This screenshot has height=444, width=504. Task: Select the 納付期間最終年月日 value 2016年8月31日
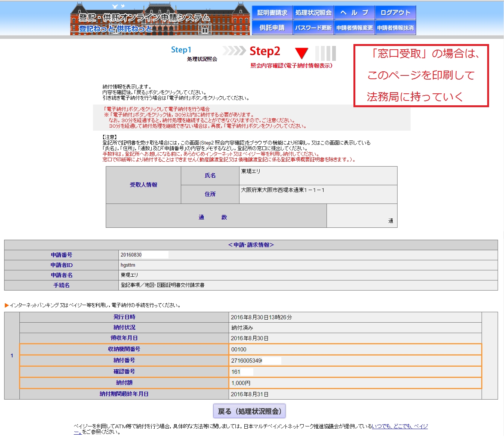250,394
